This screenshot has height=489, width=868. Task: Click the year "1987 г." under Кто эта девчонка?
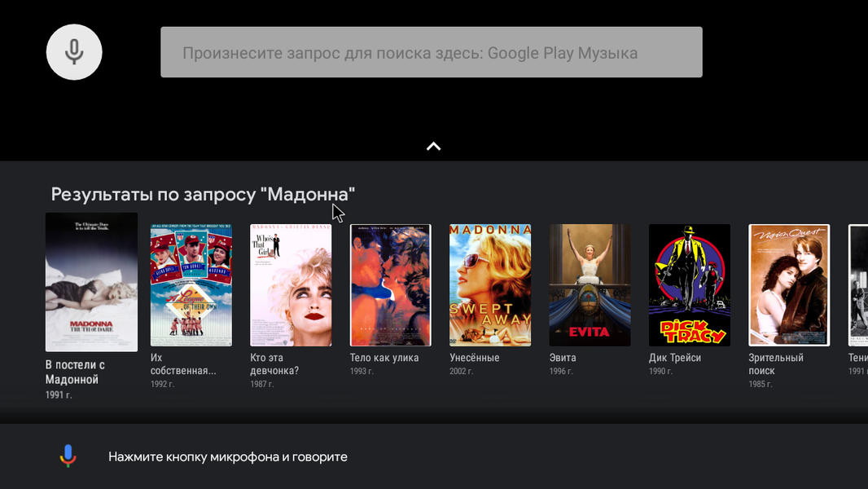tap(262, 384)
